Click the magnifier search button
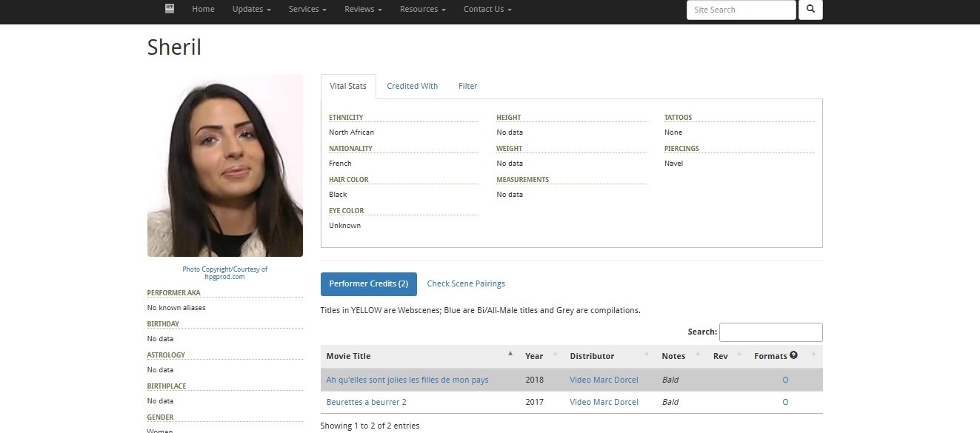980x433 pixels. click(x=810, y=10)
